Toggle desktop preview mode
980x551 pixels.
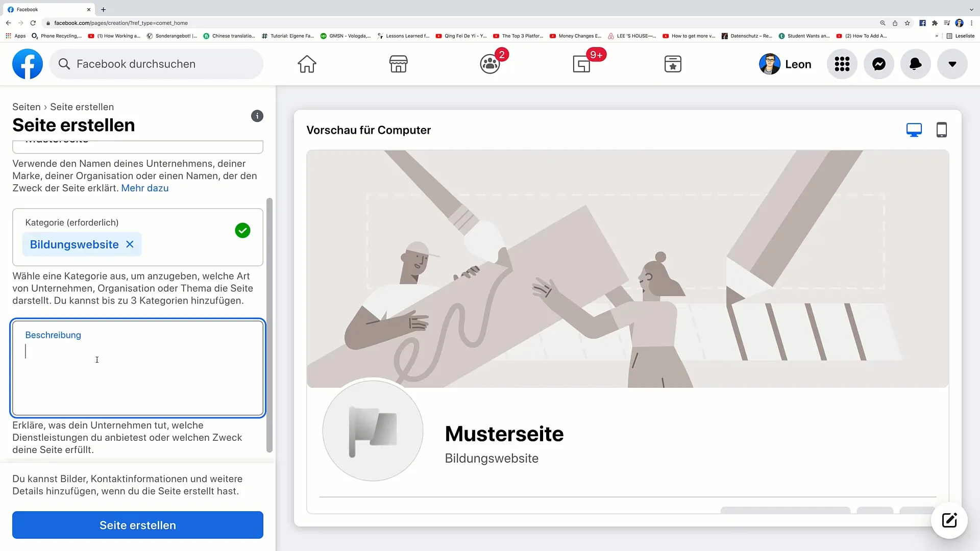click(x=914, y=129)
